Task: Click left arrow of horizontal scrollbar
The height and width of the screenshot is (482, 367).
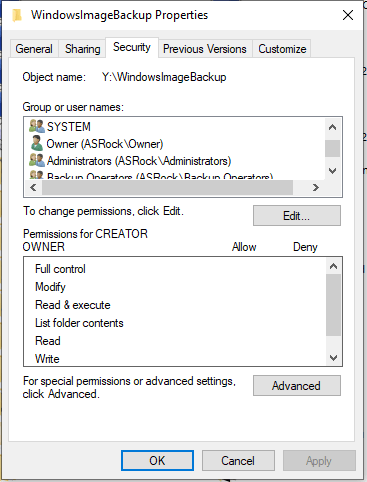Action: click(33, 188)
